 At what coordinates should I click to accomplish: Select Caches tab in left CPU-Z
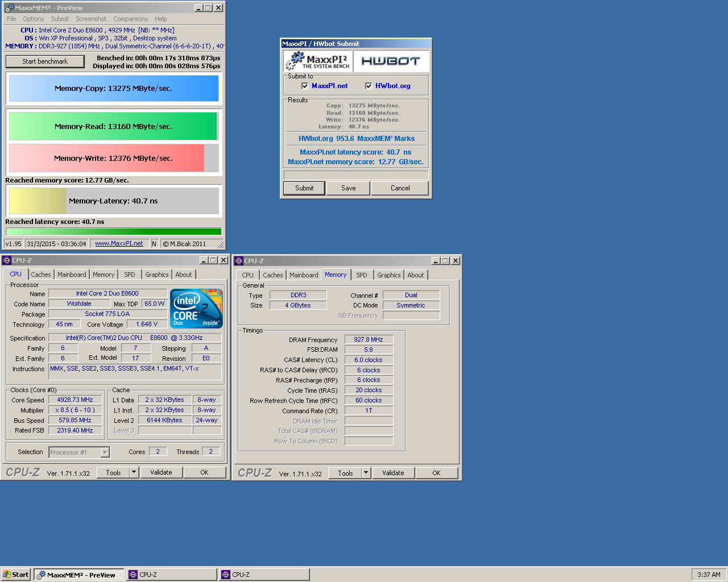[x=41, y=275]
